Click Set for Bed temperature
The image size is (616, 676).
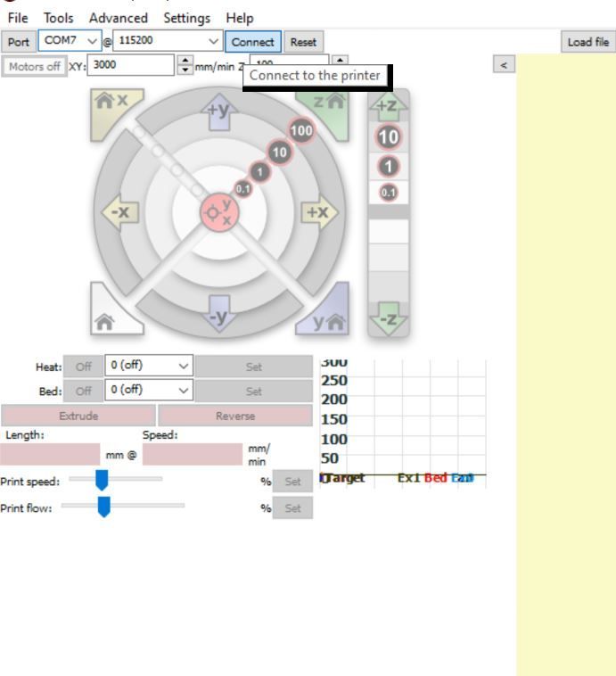click(254, 391)
